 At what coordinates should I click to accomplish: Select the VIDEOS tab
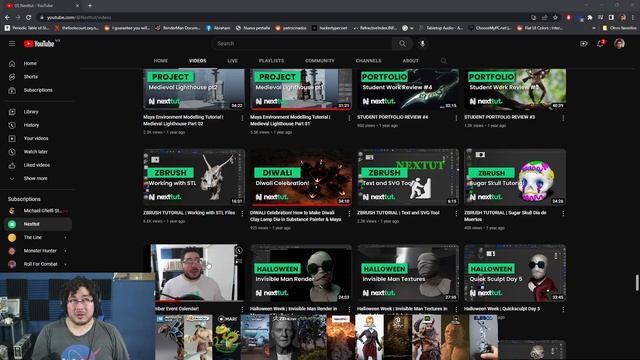tap(198, 61)
